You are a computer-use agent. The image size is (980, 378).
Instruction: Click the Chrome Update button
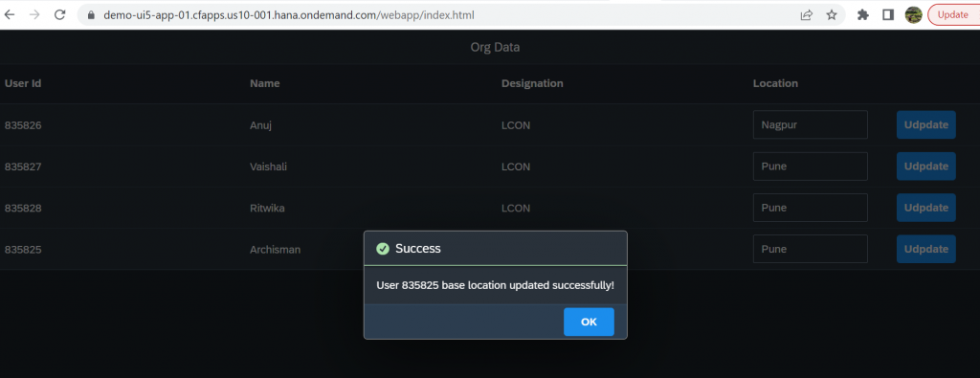click(954, 15)
